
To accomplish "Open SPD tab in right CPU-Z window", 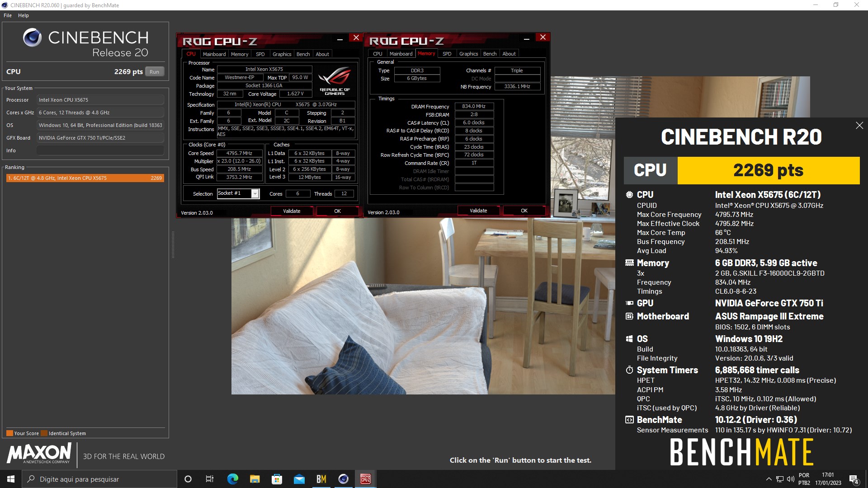I will (x=447, y=54).
